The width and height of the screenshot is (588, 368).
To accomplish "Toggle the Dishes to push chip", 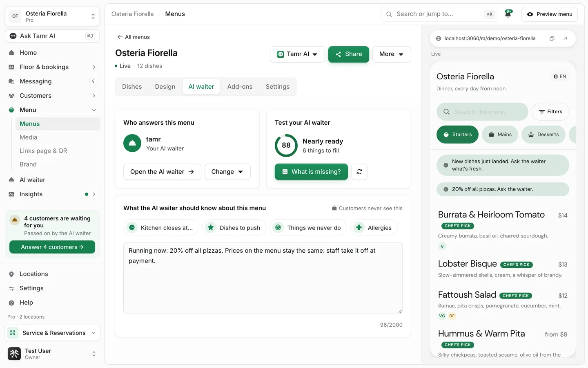I will tap(234, 228).
